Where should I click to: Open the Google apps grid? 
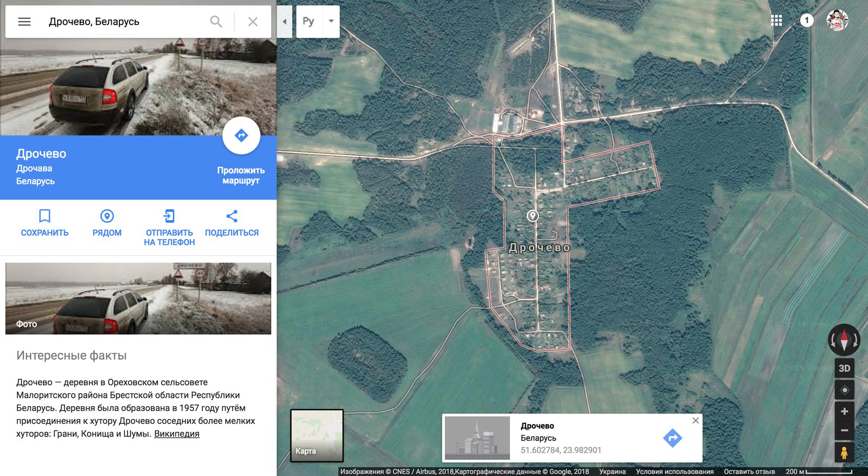click(776, 21)
